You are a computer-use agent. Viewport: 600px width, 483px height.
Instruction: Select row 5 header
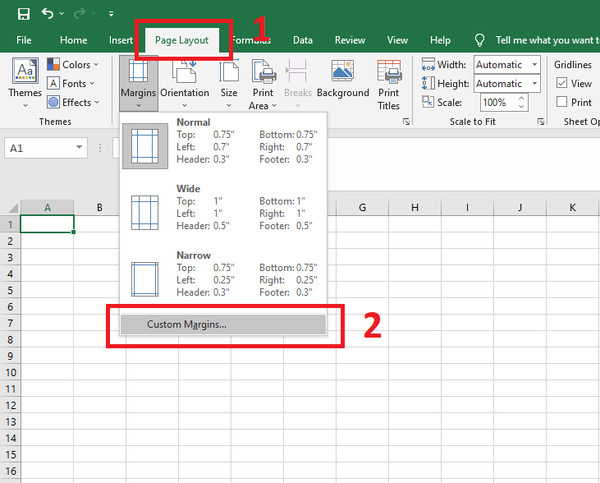coord(10,290)
